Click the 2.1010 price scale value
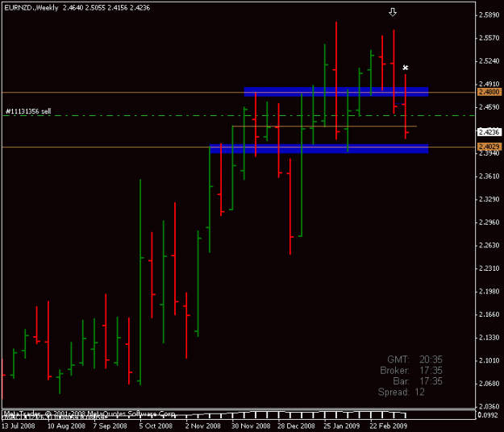This screenshot has width=504, height=432. tap(489, 360)
